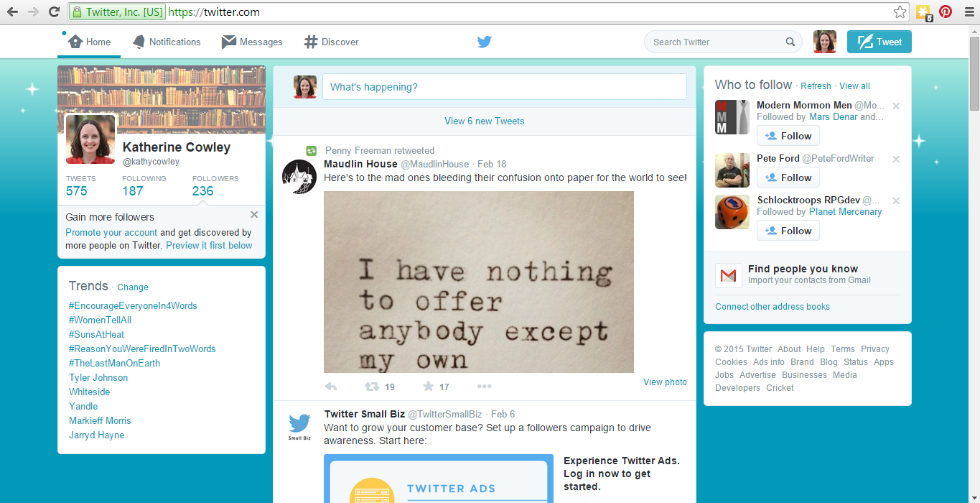This screenshot has width=980, height=503.
Task: Click the Modern Mormon Men avatar
Action: [x=732, y=117]
